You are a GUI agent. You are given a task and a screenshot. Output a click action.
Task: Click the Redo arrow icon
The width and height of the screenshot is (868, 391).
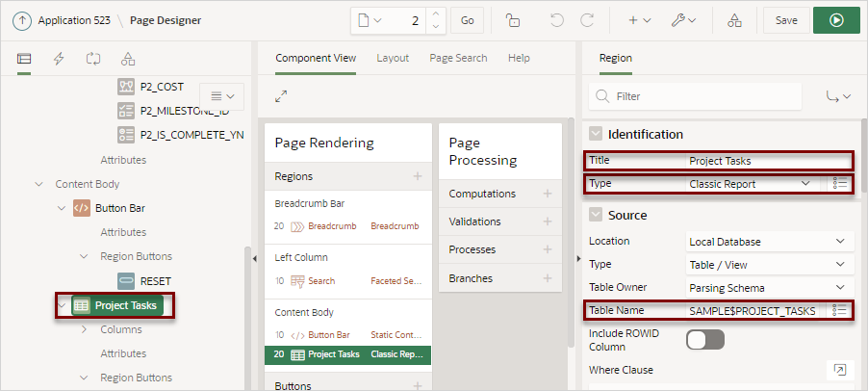click(x=586, y=20)
